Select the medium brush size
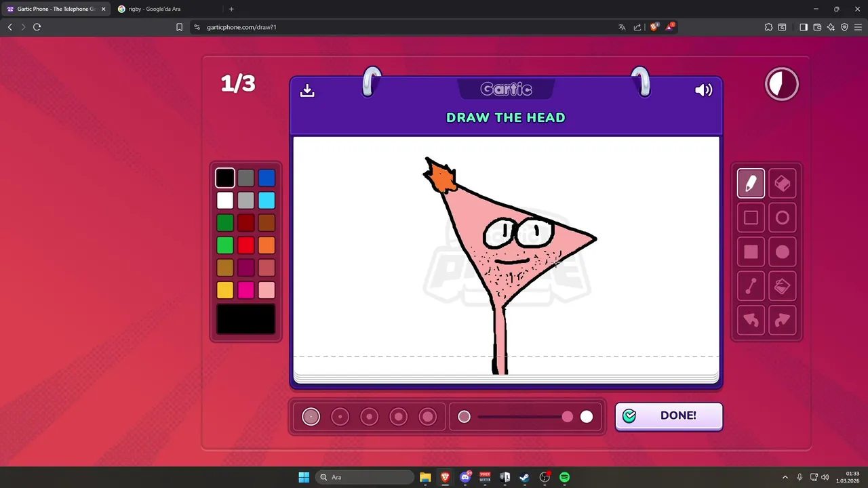Image resolution: width=868 pixels, height=488 pixels. [x=369, y=417]
